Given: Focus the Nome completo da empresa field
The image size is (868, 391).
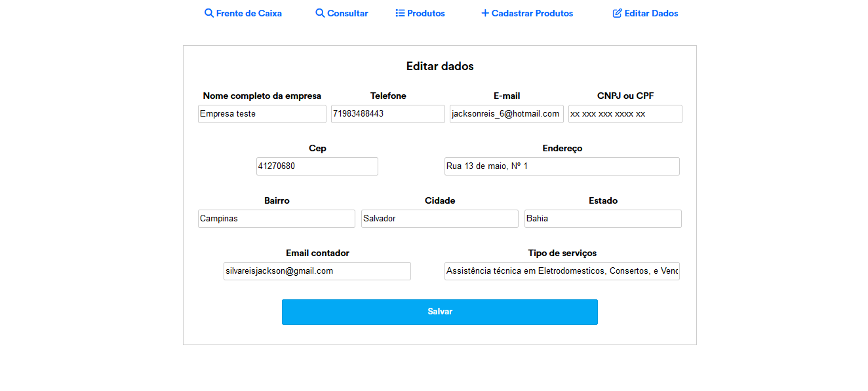Looking at the screenshot, I should [262, 114].
